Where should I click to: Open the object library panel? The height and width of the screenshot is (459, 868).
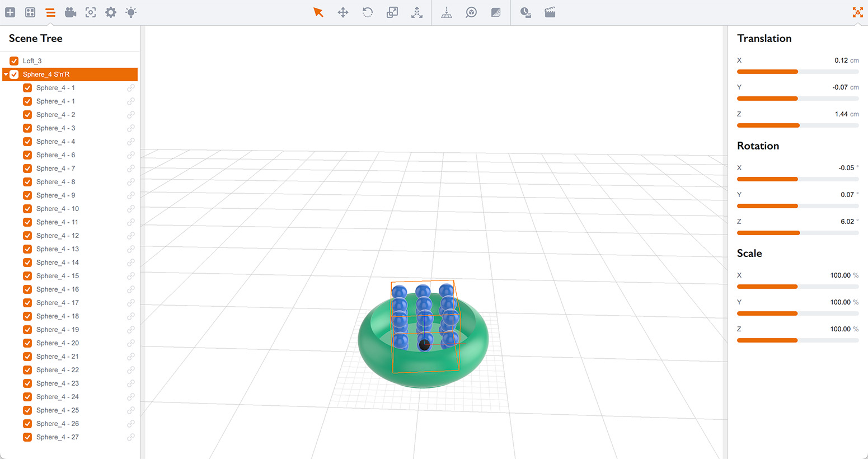click(30, 12)
